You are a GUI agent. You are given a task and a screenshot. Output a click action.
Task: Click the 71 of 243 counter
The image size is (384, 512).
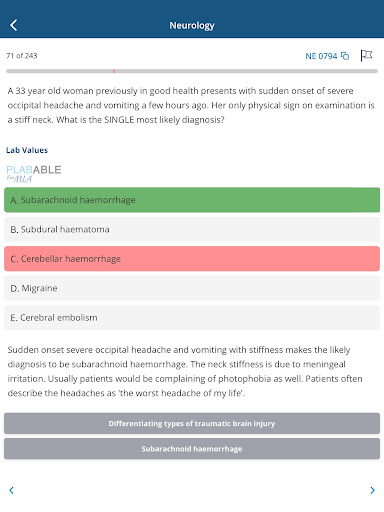[x=22, y=56]
